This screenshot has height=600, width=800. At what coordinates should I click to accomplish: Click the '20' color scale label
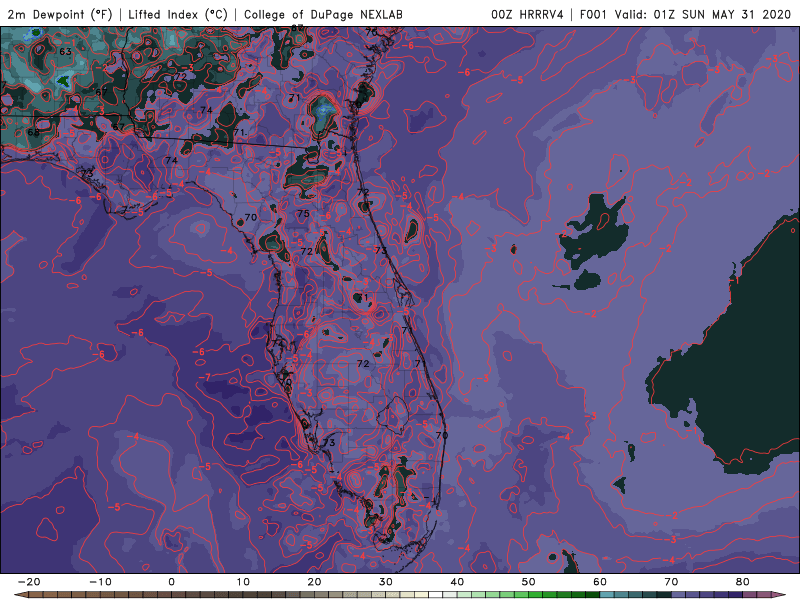pyautogui.click(x=314, y=582)
